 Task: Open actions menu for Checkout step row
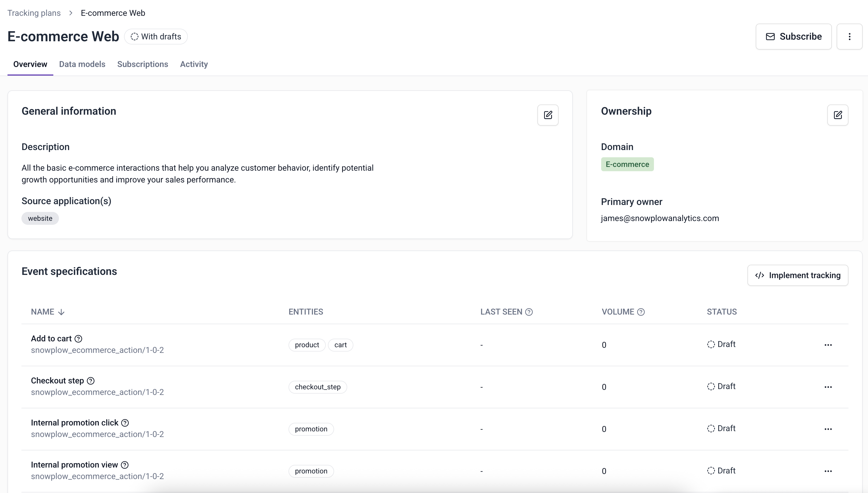click(828, 387)
